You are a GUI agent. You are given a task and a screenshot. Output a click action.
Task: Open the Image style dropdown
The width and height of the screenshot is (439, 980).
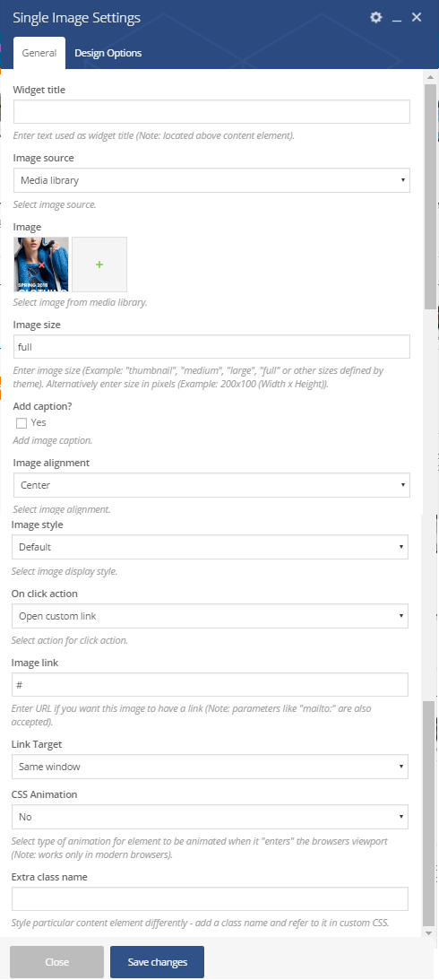click(210, 547)
